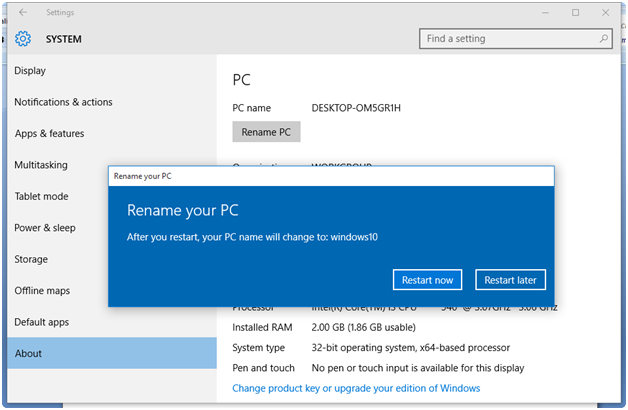This screenshot has width=628, height=410.
Task: Click the System gear icon
Action: [x=23, y=39]
